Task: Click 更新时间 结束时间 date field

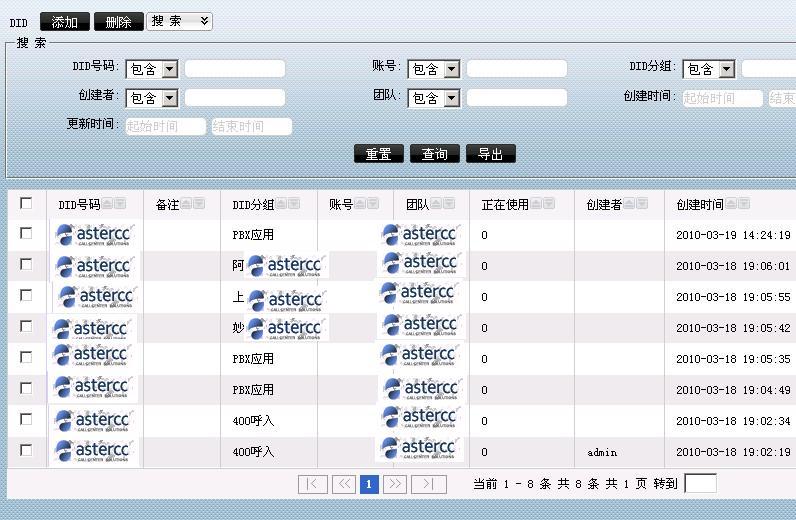Action: 252,126
